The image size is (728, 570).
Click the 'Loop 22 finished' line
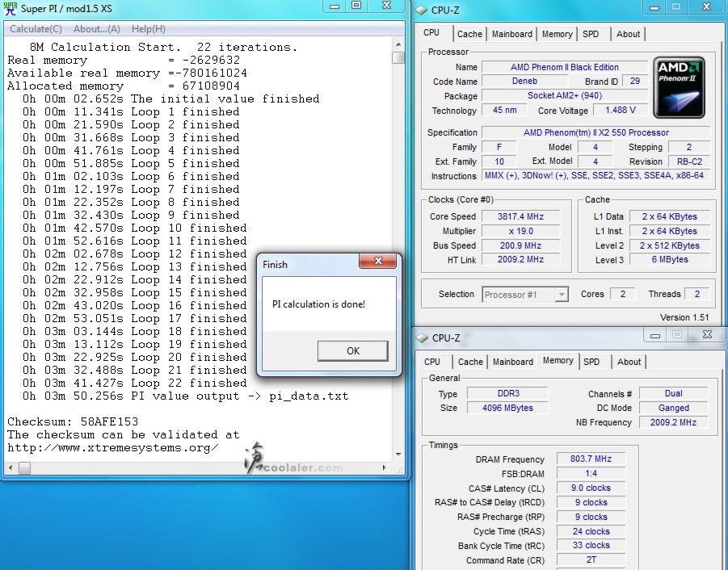135,383
